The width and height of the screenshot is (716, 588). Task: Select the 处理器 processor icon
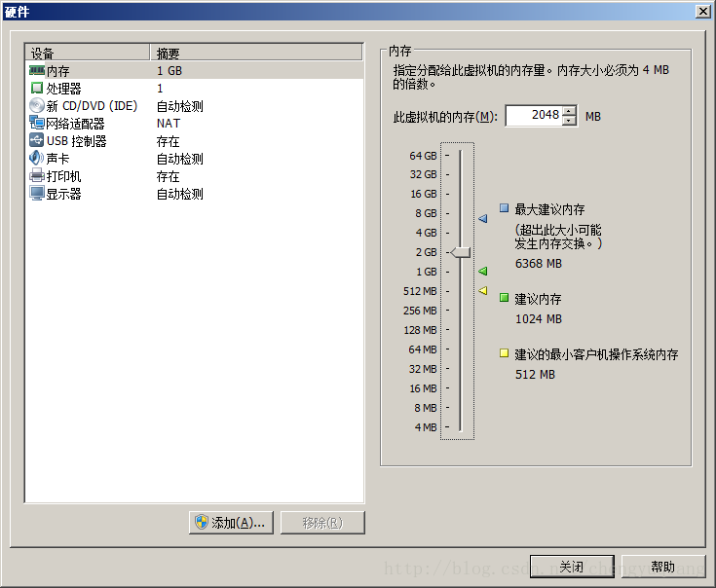(37, 88)
